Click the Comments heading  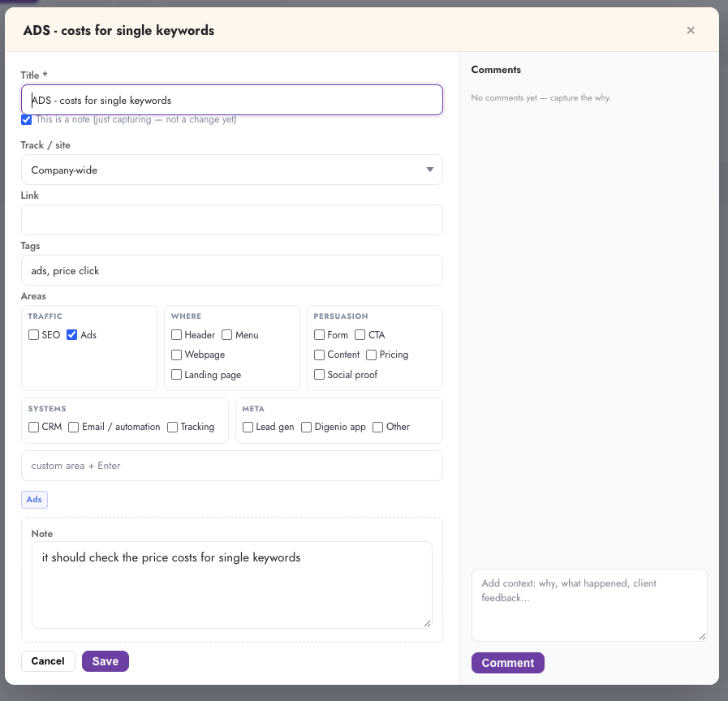pyautogui.click(x=496, y=70)
